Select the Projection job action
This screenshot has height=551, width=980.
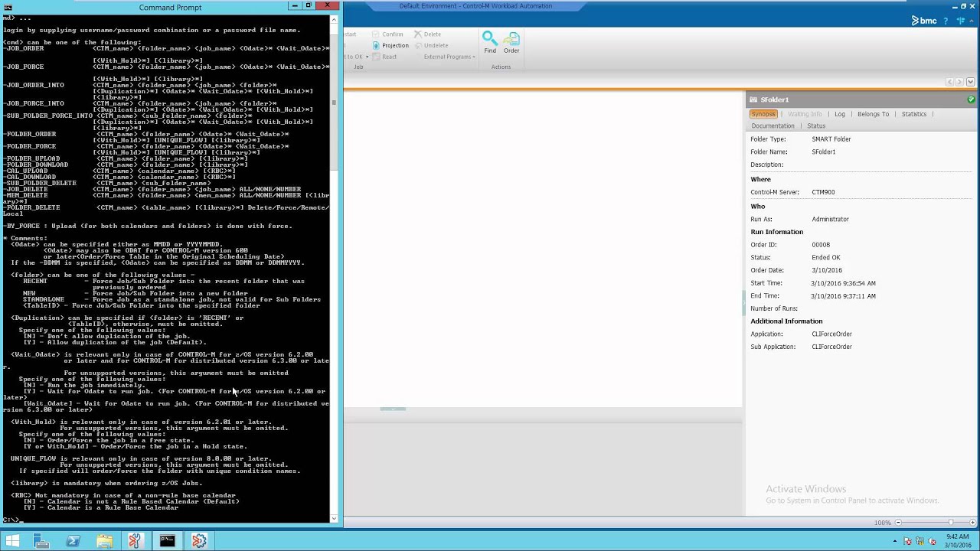coord(390,45)
